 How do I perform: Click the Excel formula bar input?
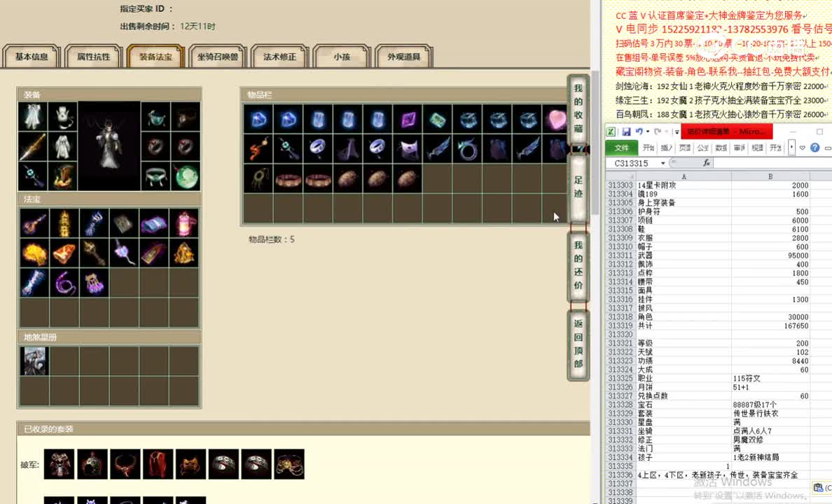click(x=772, y=163)
